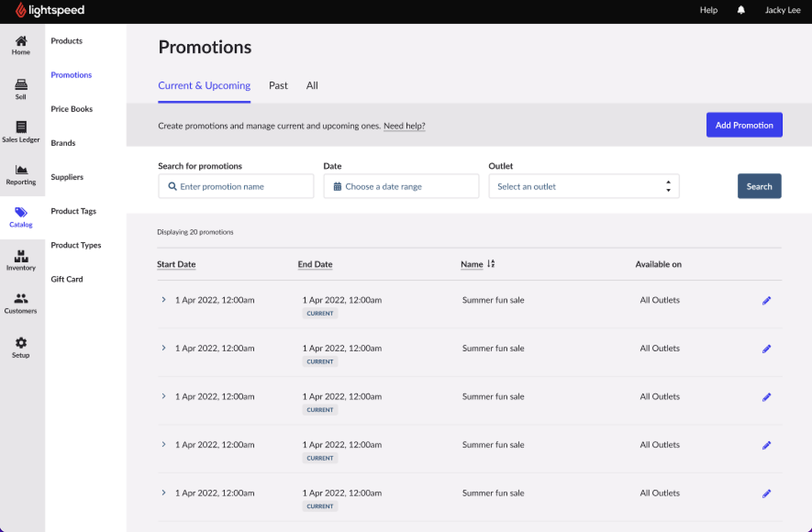Open the Need help? link
Screen dimensions: 812x532
(404, 126)
